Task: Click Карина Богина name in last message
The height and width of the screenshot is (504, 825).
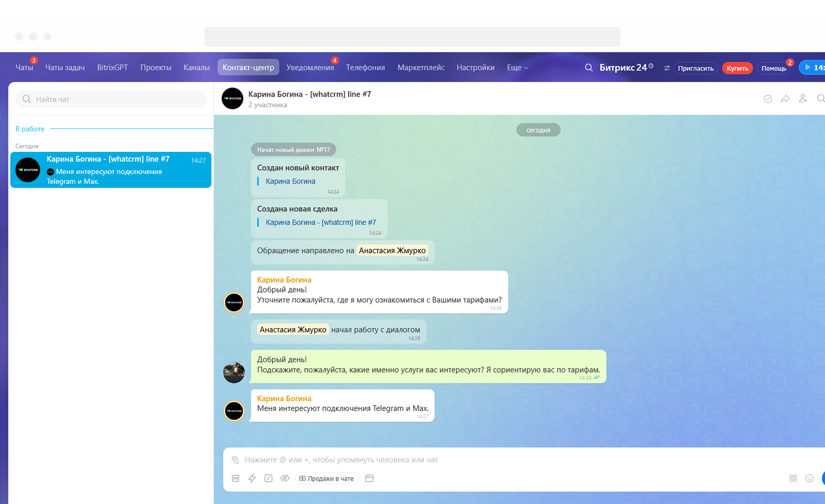Action: coord(284,398)
